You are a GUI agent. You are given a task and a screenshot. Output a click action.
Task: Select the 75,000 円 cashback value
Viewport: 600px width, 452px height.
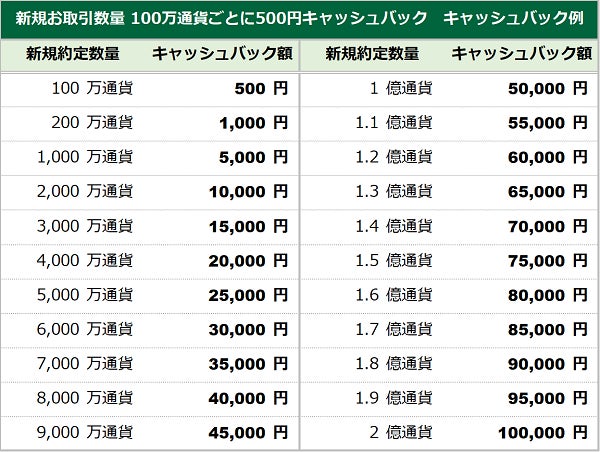pos(548,260)
